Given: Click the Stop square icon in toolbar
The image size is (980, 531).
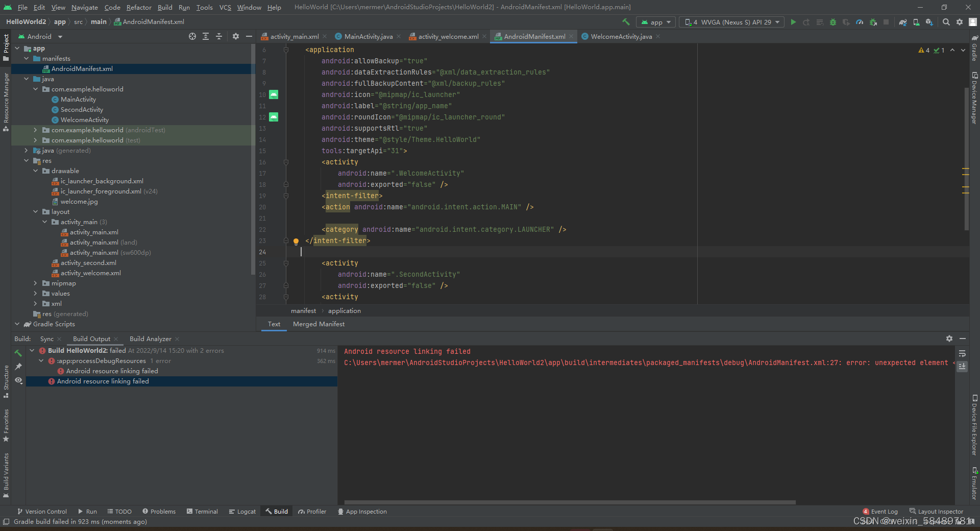Looking at the screenshot, I should pyautogui.click(x=886, y=22).
